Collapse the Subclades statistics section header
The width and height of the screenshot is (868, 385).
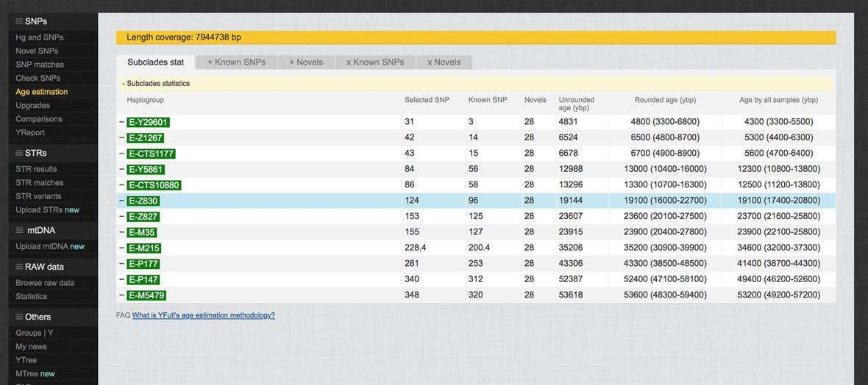coord(155,84)
